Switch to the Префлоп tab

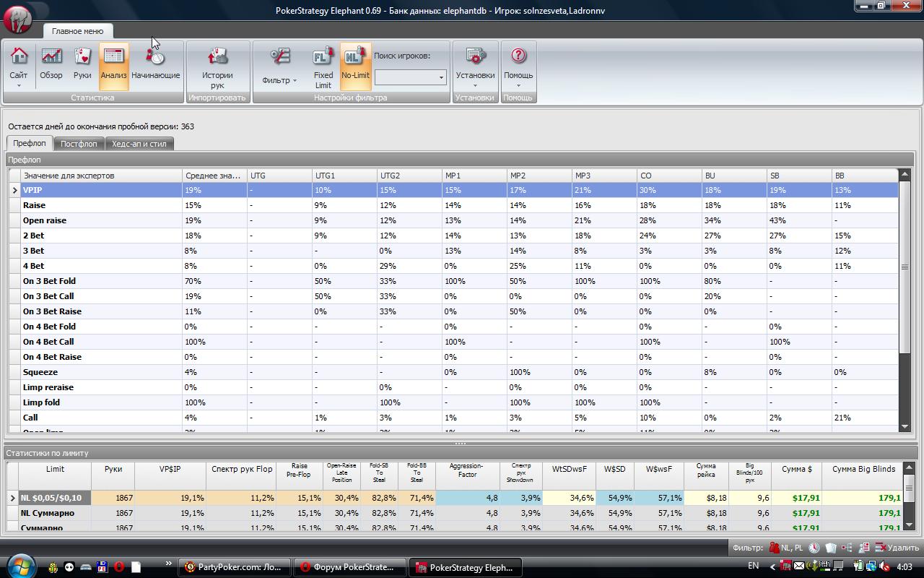30,143
